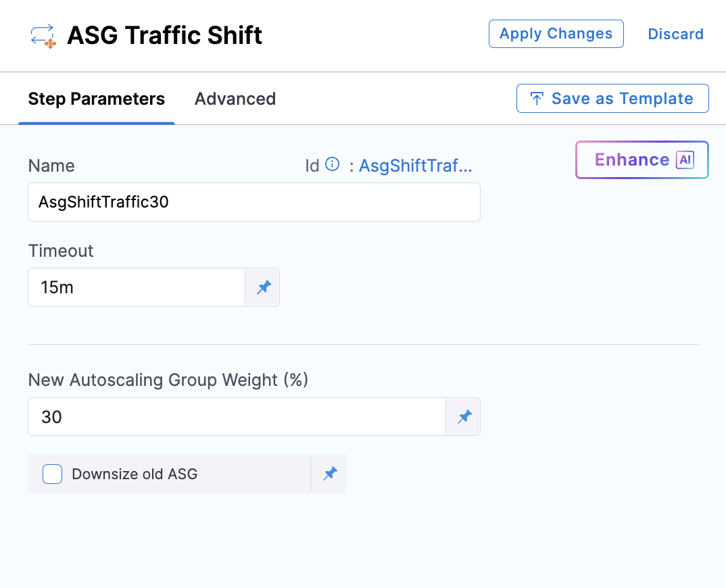Screen dimensions: 726x588
Task: Switch to the Advanced tab
Action: [235, 99]
